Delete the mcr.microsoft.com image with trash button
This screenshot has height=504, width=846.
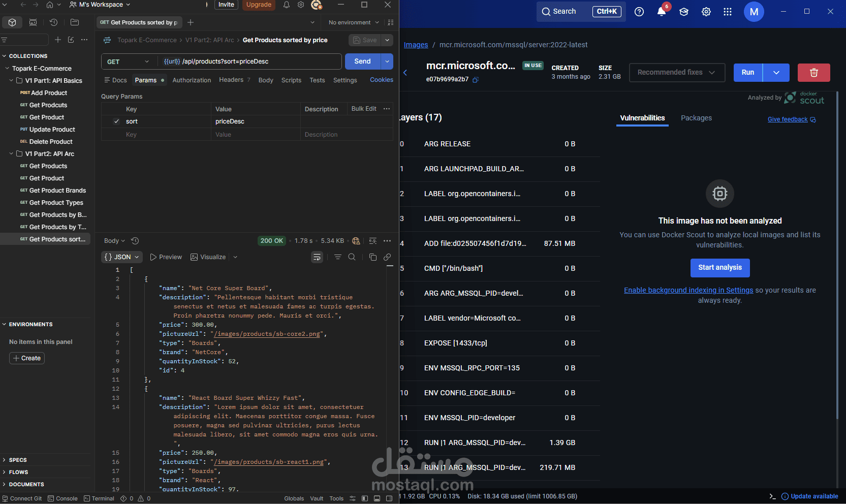(x=814, y=73)
